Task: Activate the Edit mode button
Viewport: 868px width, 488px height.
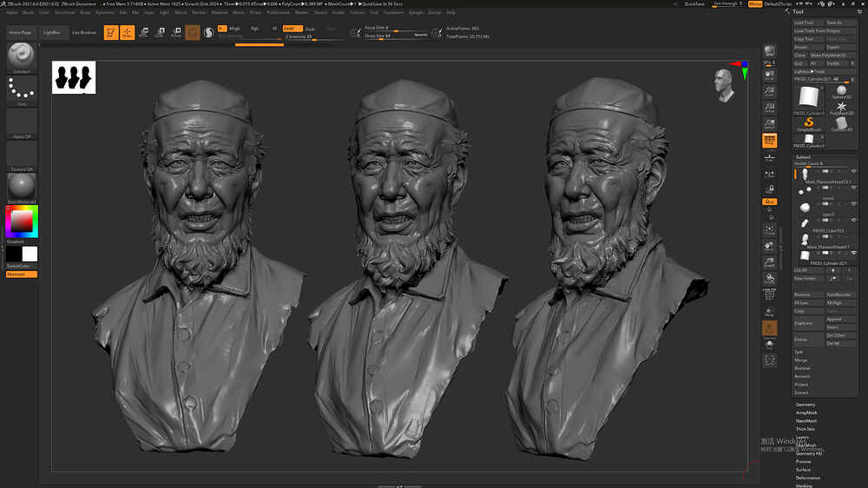Action: coord(111,33)
